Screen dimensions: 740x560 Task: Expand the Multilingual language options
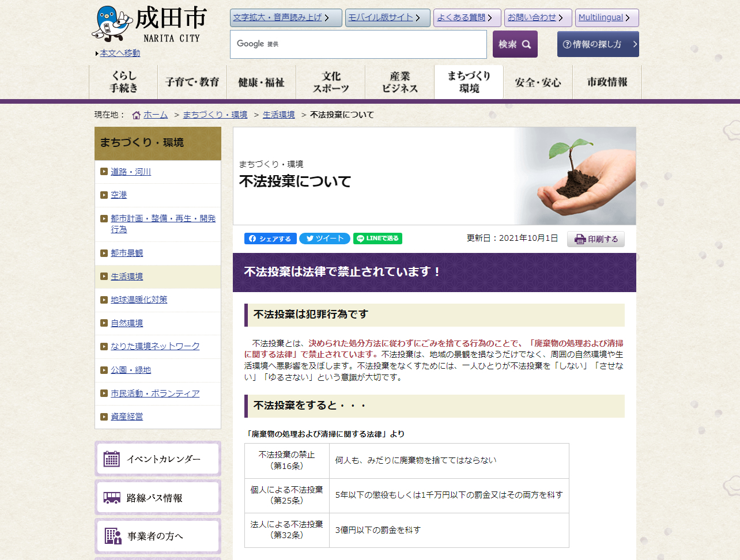(606, 18)
